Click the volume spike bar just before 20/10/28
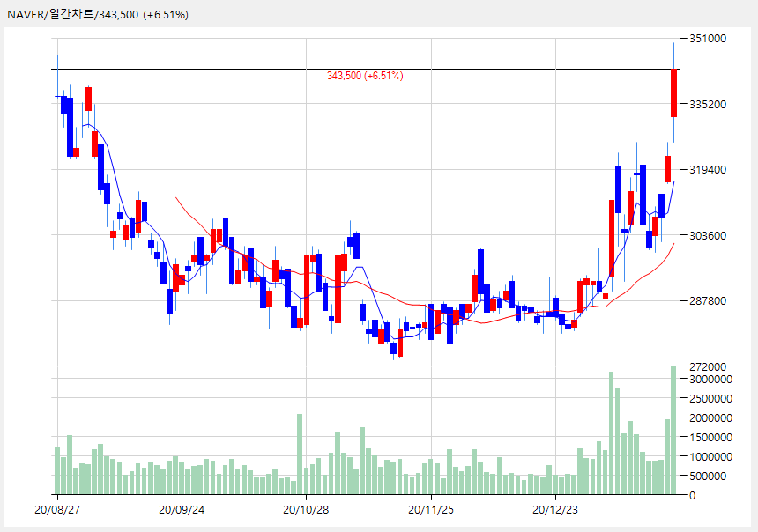The image size is (758, 532). tap(300, 454)
